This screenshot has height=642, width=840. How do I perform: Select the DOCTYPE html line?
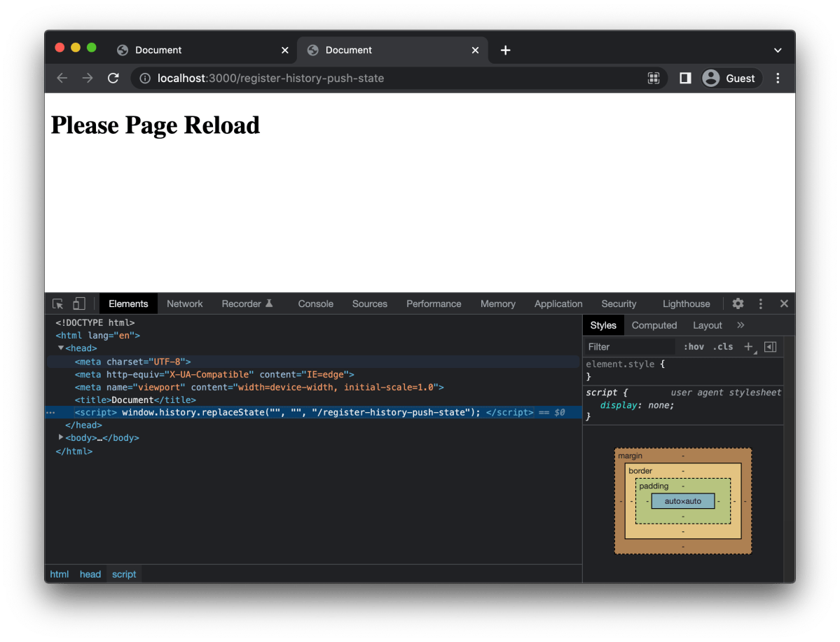(95, 322)
